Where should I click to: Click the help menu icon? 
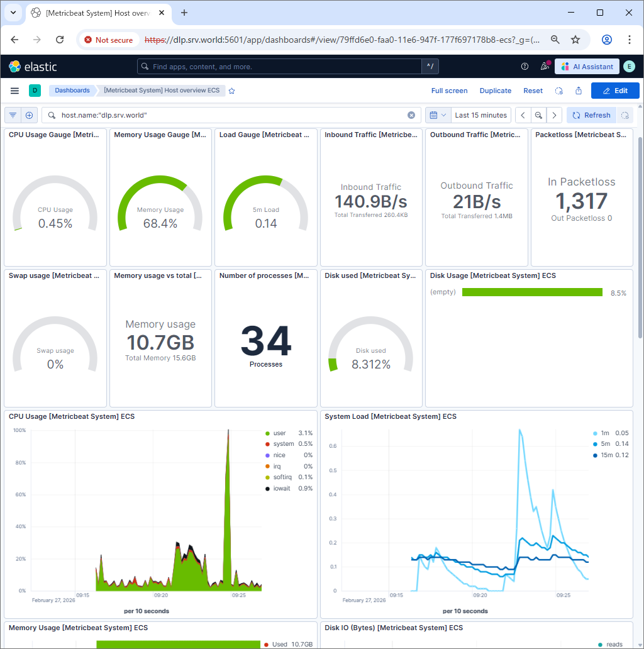[x=525, y=67]
